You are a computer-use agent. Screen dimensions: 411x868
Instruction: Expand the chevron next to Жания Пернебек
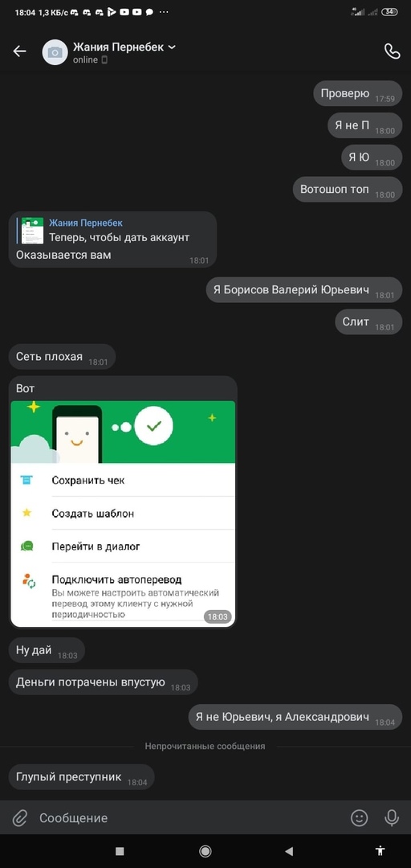coord(172,47)
